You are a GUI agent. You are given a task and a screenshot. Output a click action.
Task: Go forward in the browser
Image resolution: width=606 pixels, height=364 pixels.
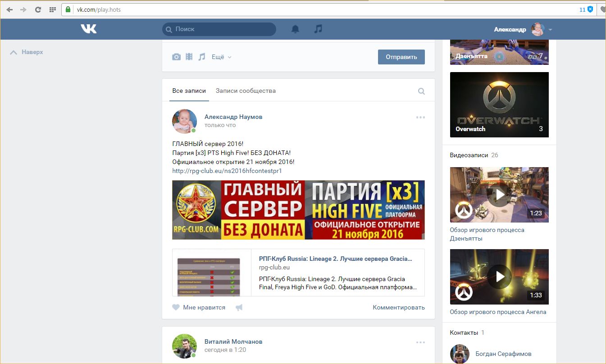click(23, 9)
